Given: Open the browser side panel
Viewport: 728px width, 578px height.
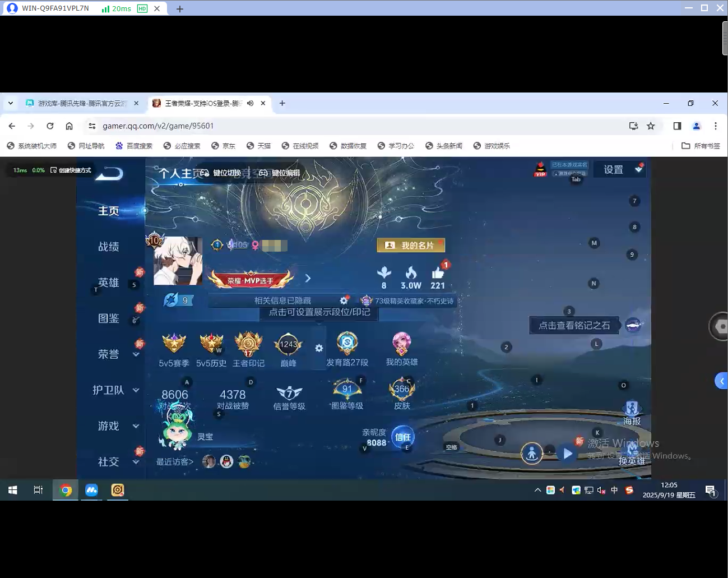Looking at the screenshot, I should pyautogui.click(x=677, y=126).
